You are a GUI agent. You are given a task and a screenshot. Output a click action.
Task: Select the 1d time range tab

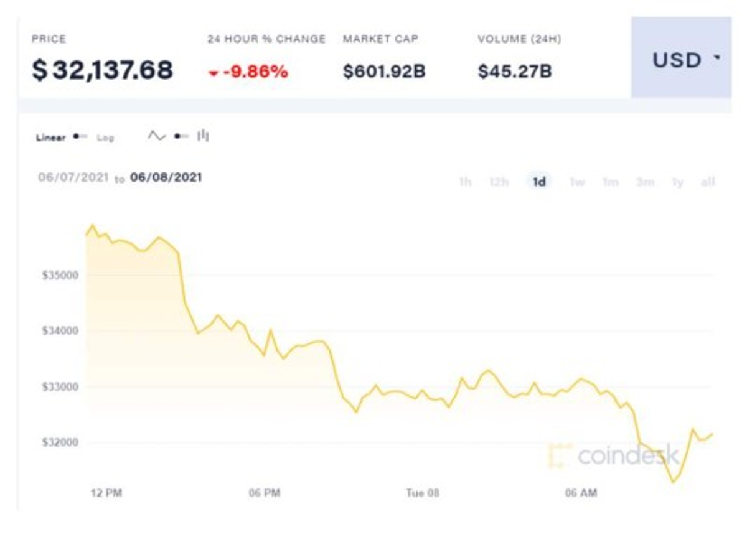pos(539,182)
